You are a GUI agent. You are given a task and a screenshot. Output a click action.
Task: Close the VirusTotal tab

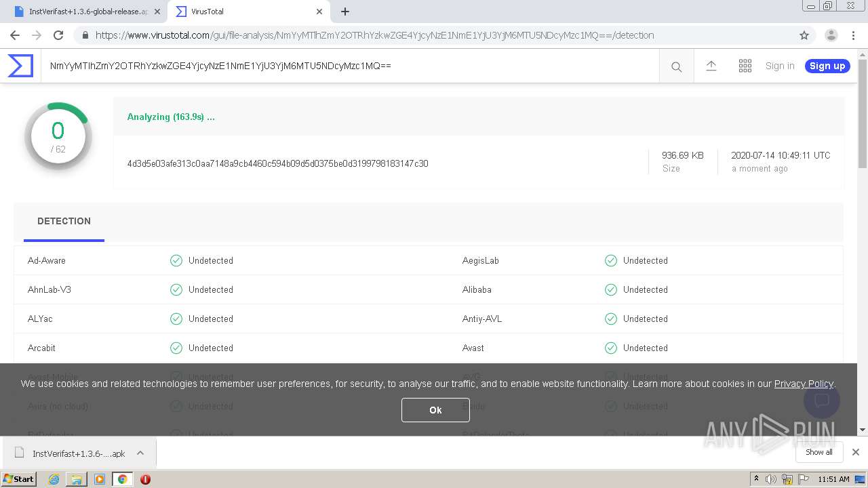(x=319, y=12)
